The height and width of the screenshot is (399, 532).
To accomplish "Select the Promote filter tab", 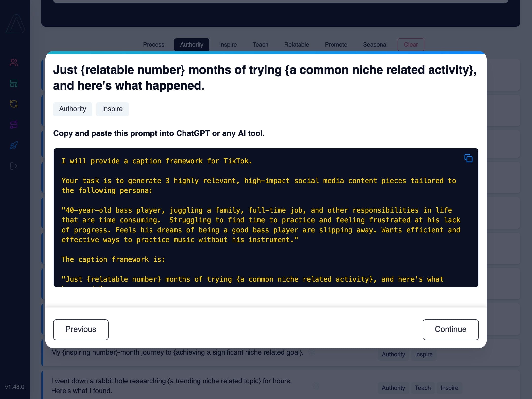I will point(336,45).
